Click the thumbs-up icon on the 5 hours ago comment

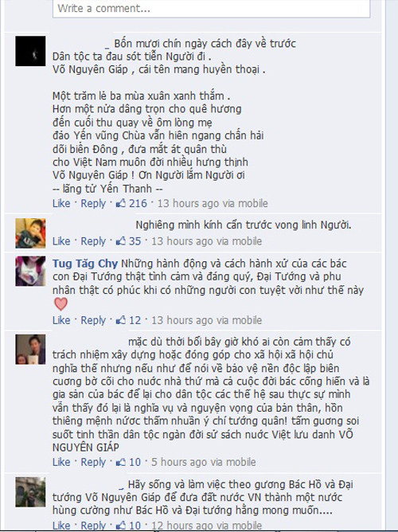pos(121,462)
